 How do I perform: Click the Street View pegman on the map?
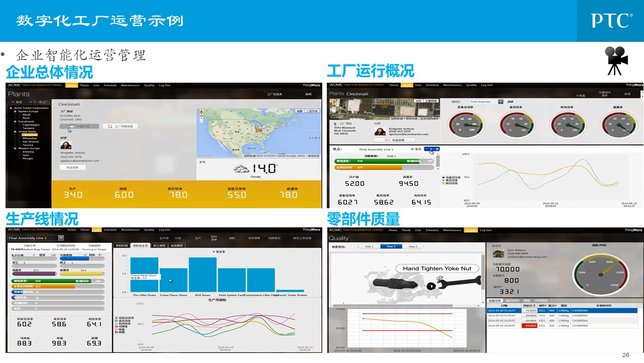(202, 111)
